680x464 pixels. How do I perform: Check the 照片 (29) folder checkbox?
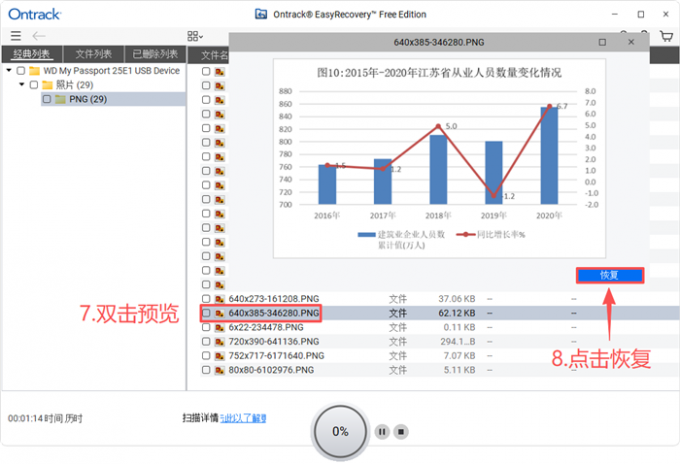(x=34, y=85)
